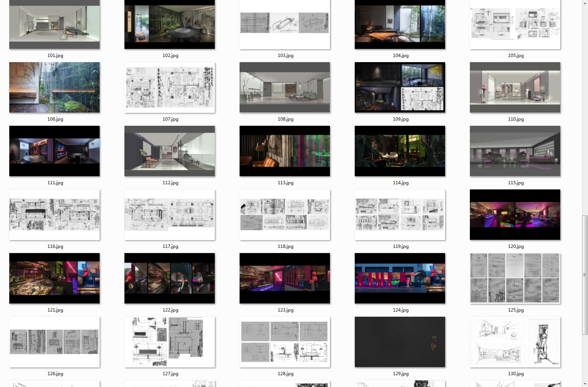
Task: Select the 115.jpg thumbnail image
Action: point(515,151)
